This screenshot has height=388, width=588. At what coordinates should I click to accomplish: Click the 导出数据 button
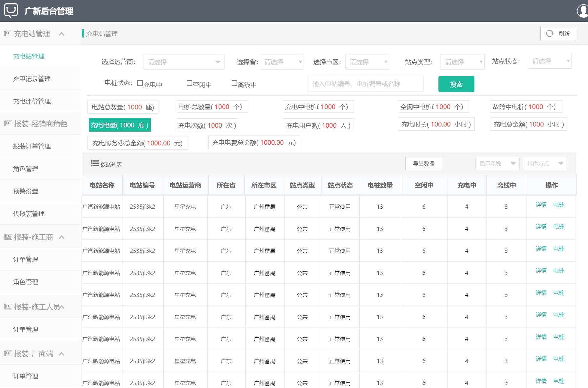point(423,163)
